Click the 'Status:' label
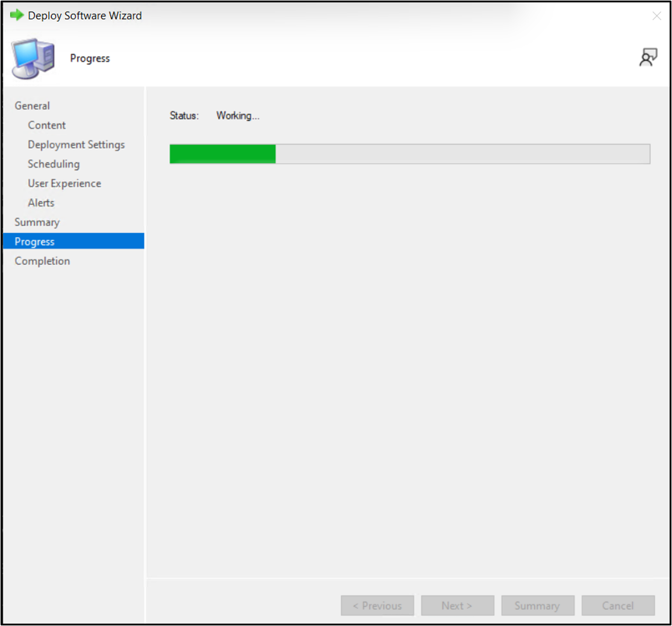The width and height of the screenshot is (672, 626). (x=184, y=116)
